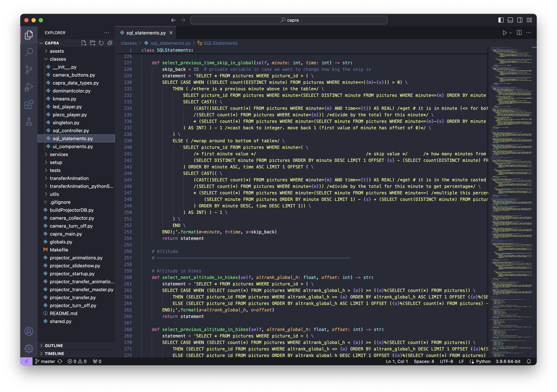This screenshot has width=557, height=392.
Task: Toggle the secondary sidebar layout button
Action: (x=520, y=20)
